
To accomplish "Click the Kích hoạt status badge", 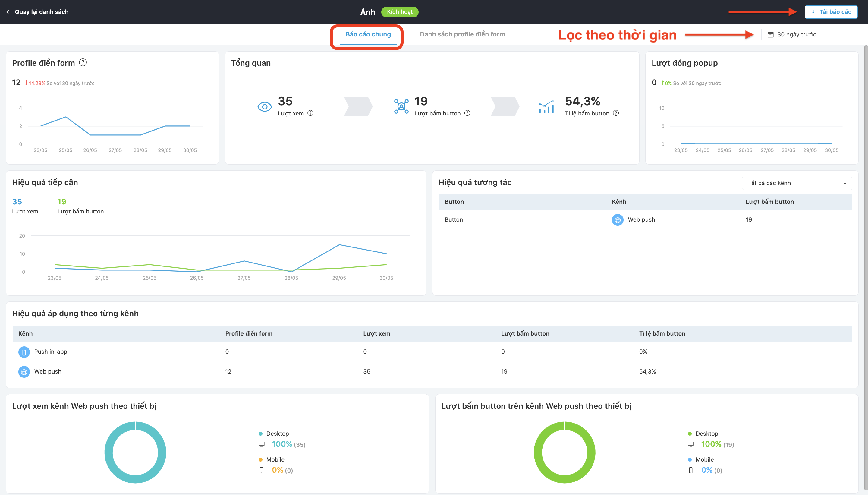I will 400,12.
